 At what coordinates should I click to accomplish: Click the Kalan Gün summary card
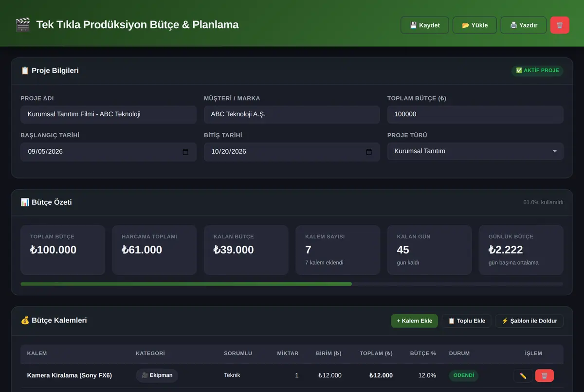(x=430, y=250)
